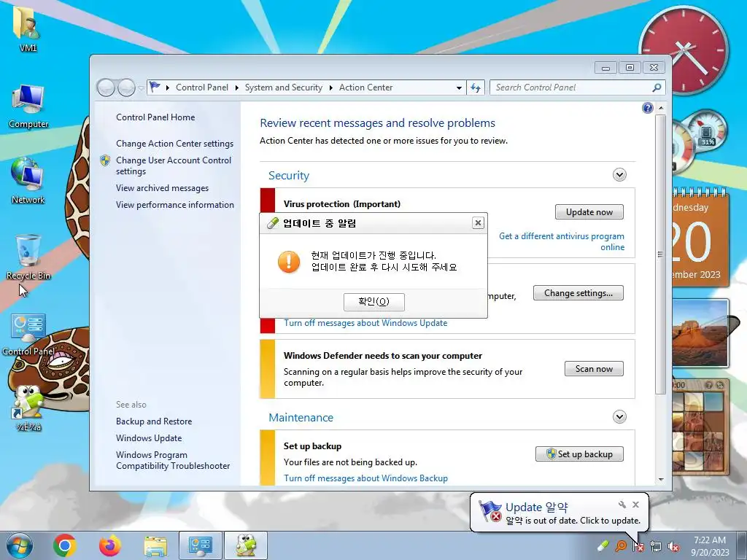747x560 pixels.
Task: Close the Korean update alert dialog
Action: coord(478,223)
